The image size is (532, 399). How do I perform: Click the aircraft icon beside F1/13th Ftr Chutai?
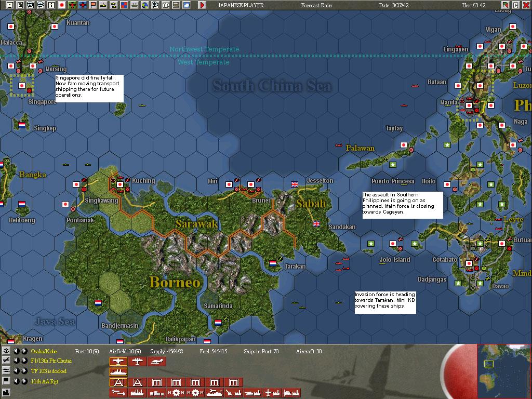(x=6, y=361)
